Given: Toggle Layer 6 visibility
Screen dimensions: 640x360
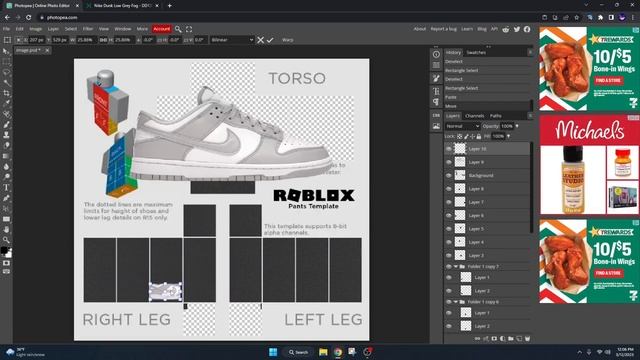Looking at the screenshot, I should pyautogui.click(x=449, y=216).
